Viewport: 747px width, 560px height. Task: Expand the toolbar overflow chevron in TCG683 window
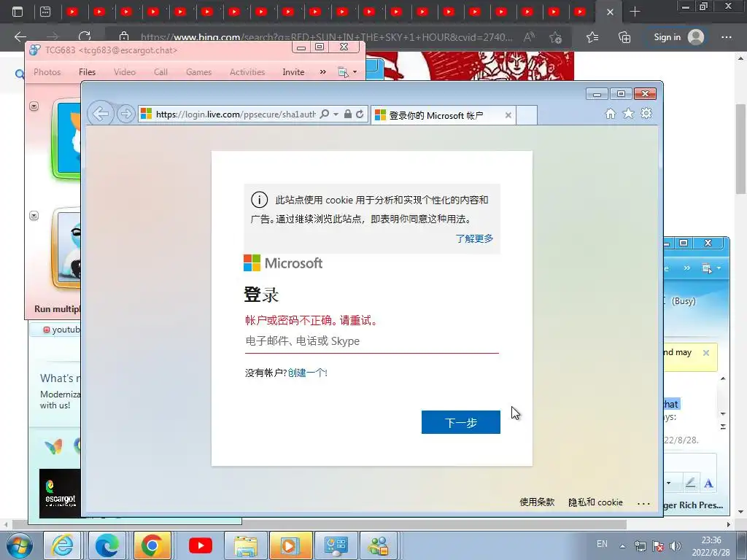click(x=323, y=72)
